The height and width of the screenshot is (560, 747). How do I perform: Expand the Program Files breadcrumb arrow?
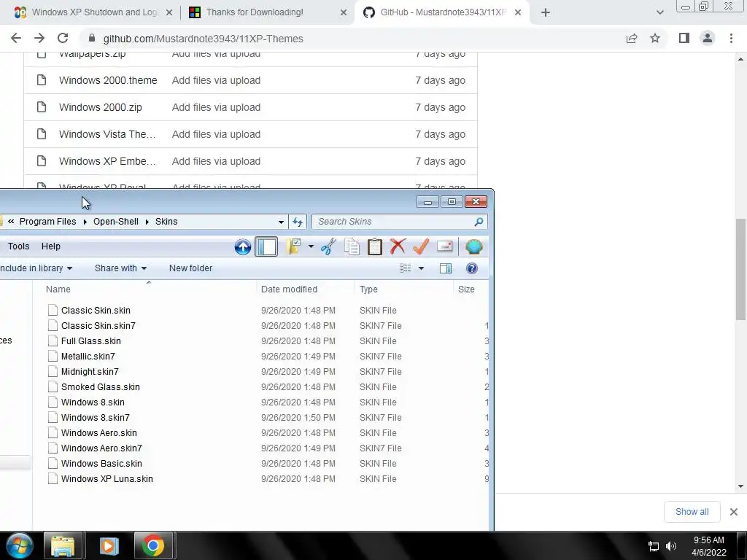(85, 222)
